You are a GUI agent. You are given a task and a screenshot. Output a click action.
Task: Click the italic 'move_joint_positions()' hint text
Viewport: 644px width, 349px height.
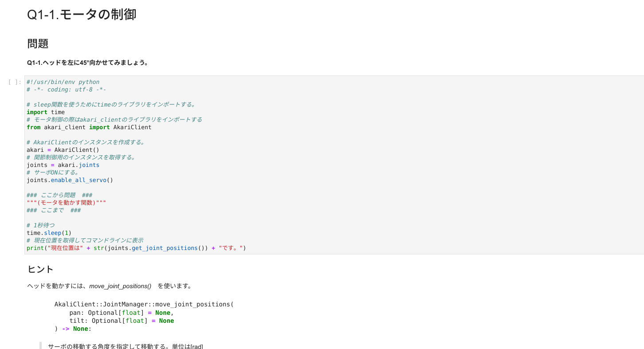120,286
